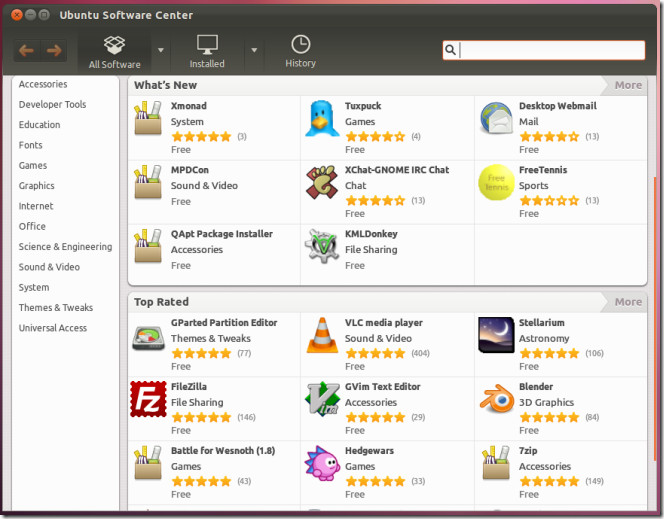
Task: Click the 7zip star rating
Action: tap(550, 481)
